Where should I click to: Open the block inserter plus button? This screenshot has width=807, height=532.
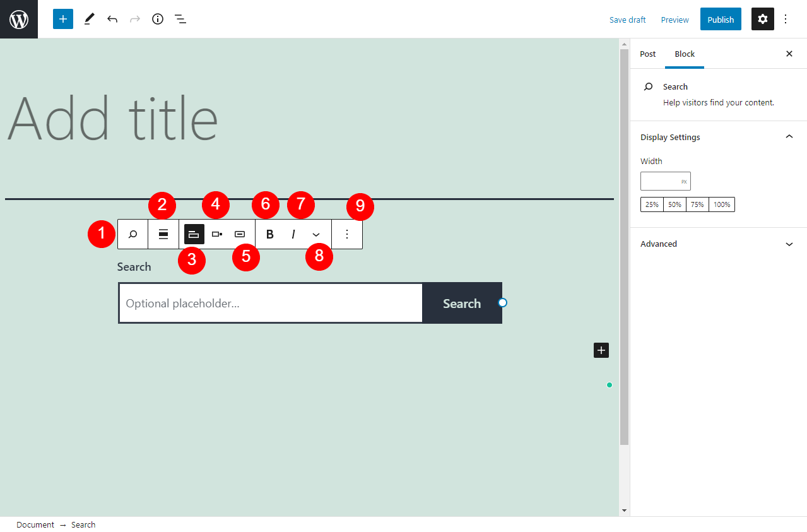click(63, 19)
